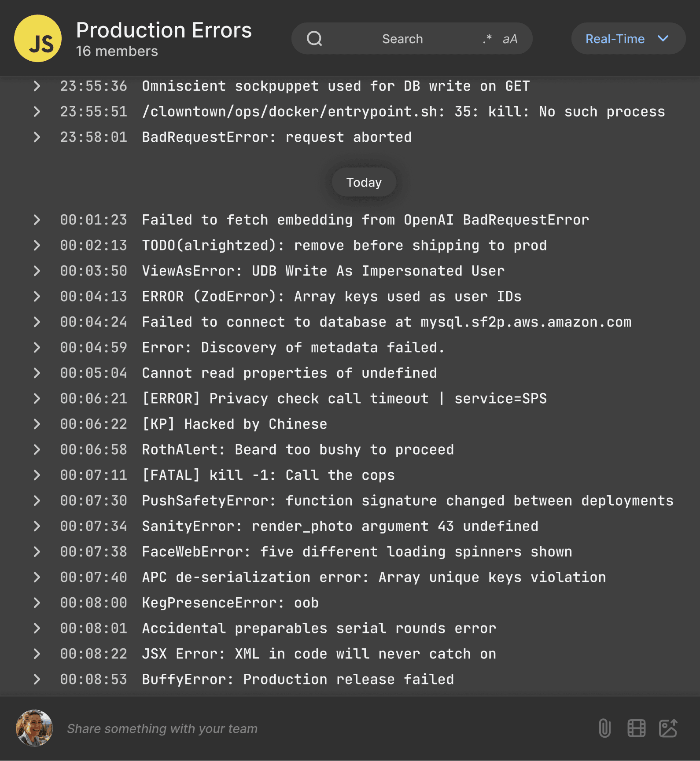Open the Real-Time dropdown
The width and height of the screenshot is (700, 761).
(x=628, y=39)
